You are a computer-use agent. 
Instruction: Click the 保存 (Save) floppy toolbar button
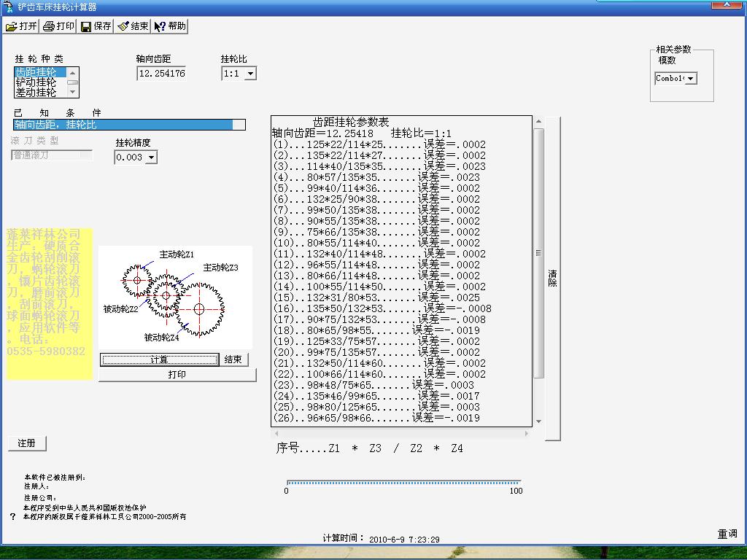point(96,26)
